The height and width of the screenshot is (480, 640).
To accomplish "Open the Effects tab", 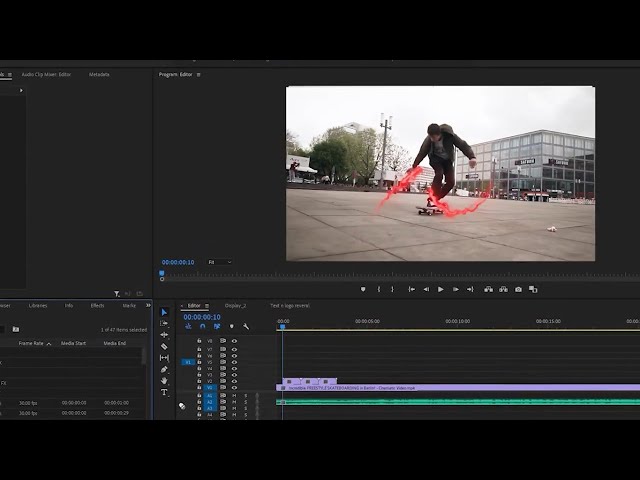I will pyautogui.click(x=97, y=305).
